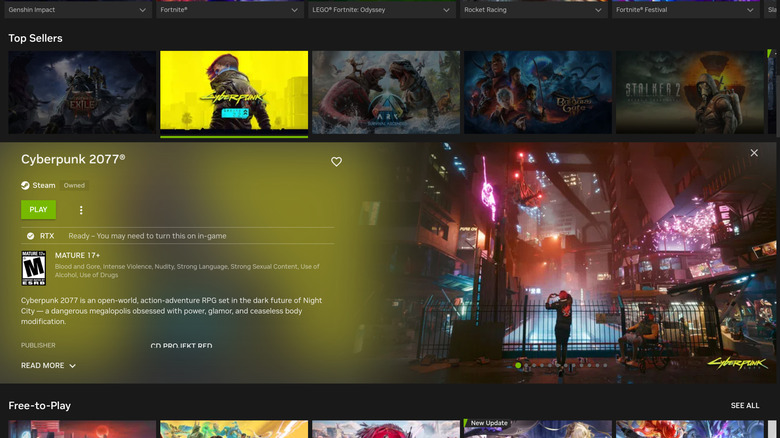780x438 pixels.
Task: Click the RTX ready checkmark icon
Action: pos(30,236)
